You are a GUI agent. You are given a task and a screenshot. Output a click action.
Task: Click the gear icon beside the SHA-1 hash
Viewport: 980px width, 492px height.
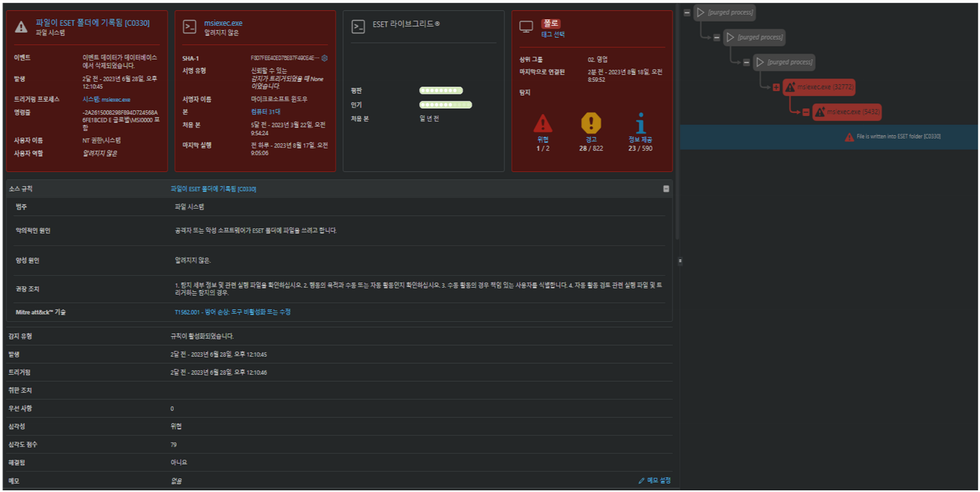[x=324, y=58]
